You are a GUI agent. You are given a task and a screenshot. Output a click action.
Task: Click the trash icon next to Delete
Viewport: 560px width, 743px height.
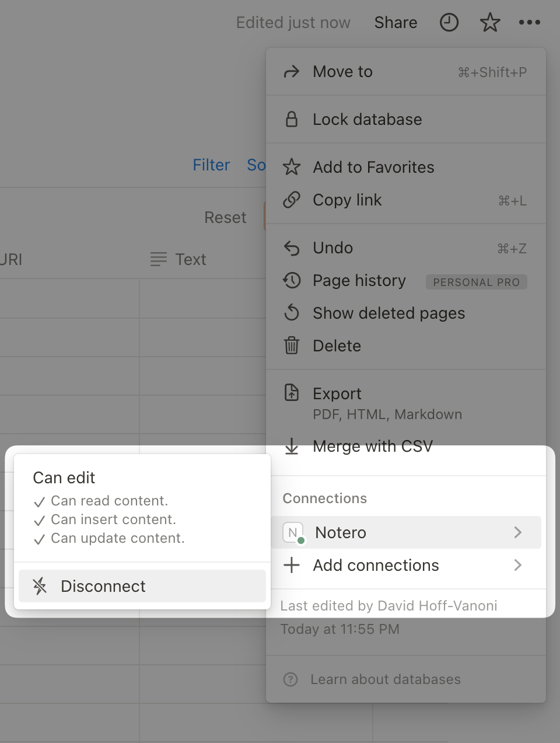pyautogui.click(x=292, y=346)
